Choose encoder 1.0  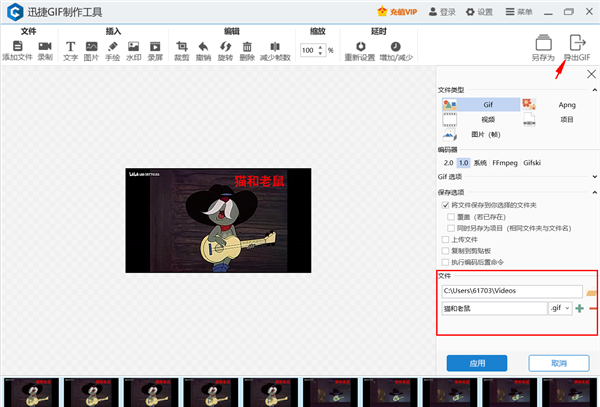(463, 163)
